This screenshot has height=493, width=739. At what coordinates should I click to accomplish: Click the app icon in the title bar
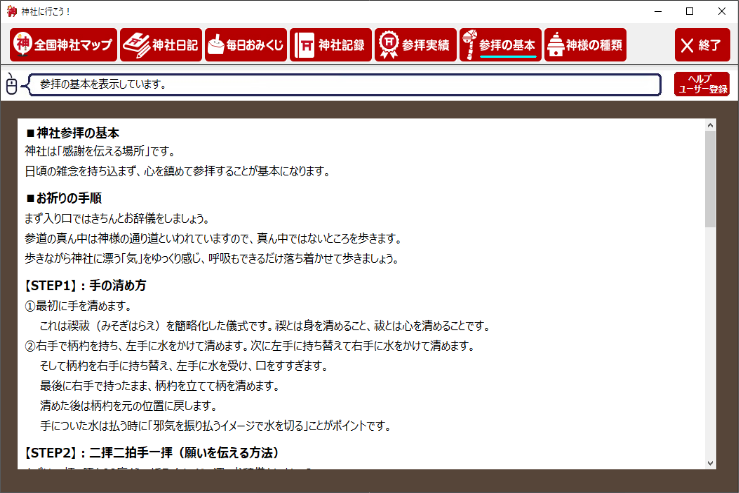point(12,11)
